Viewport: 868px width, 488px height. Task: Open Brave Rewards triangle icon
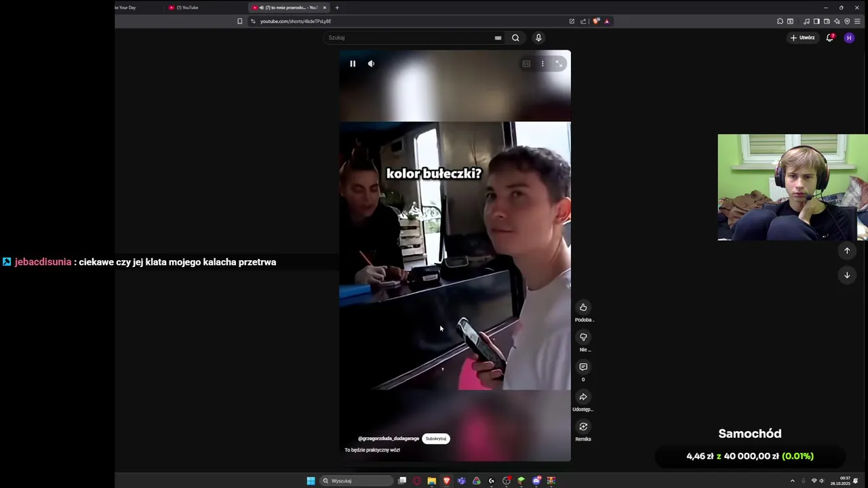coord(607,21)
